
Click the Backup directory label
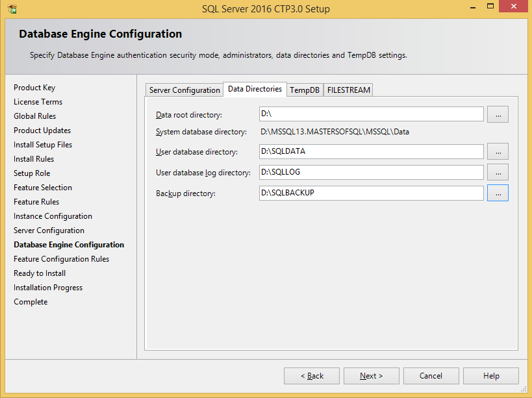click(186, 193)
